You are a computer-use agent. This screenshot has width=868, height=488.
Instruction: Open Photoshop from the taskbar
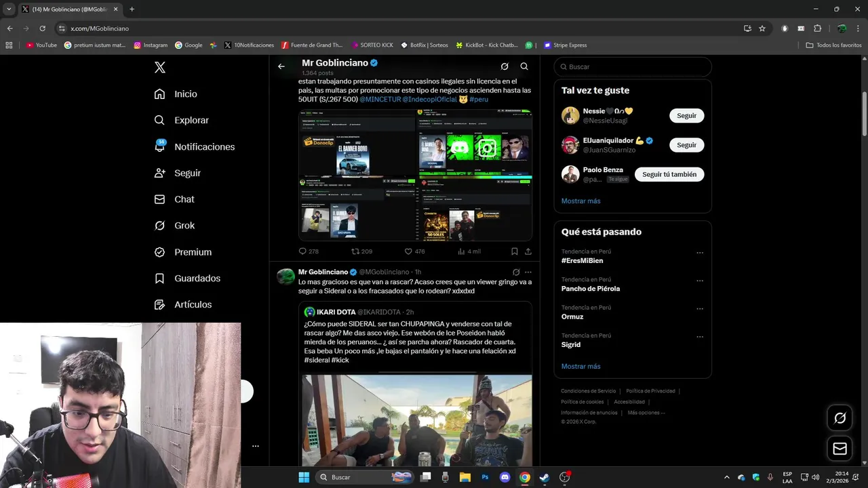(485, 477)
